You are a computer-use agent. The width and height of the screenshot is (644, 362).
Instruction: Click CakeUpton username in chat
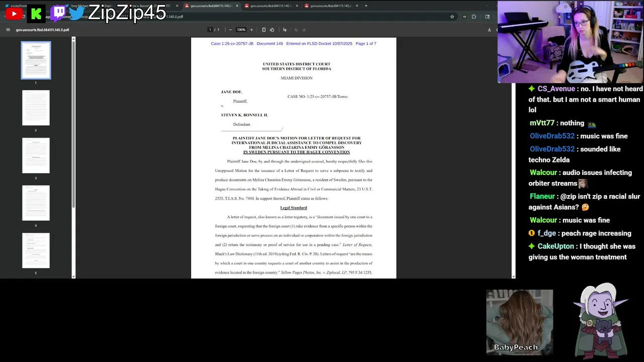555,246
